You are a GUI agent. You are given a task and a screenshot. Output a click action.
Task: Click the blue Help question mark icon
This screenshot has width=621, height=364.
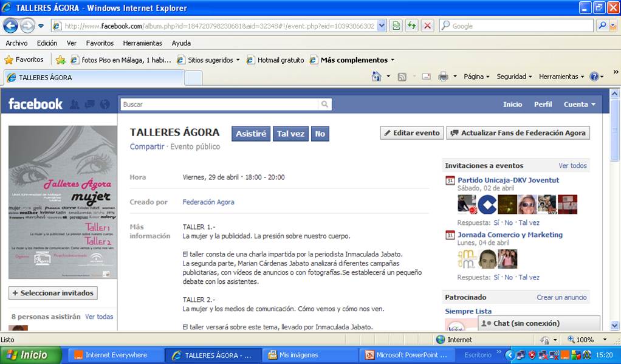(594, 77)
